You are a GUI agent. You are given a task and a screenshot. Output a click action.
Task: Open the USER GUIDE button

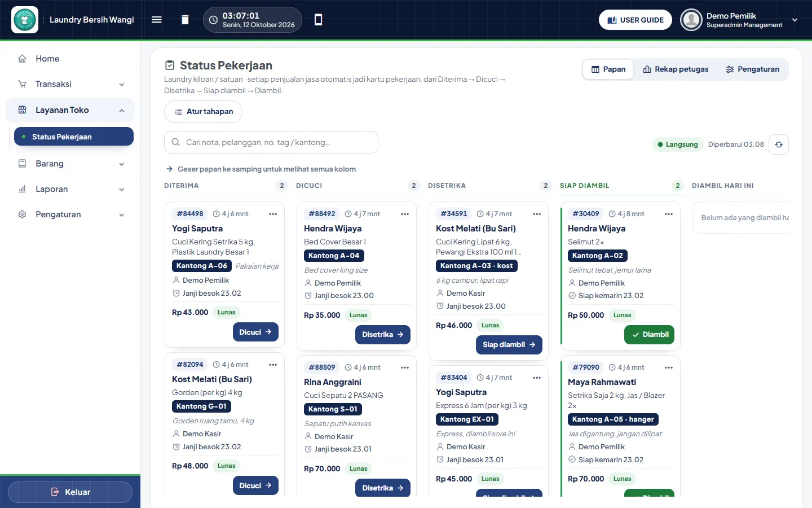point(636,20)
